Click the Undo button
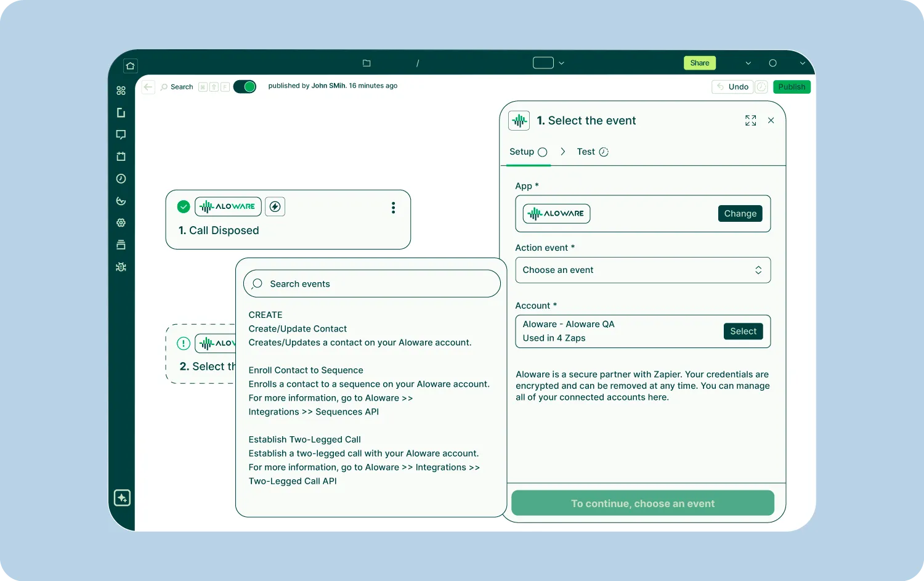The image size is (924, 581). pyautogui.click(x=732, y=87)
